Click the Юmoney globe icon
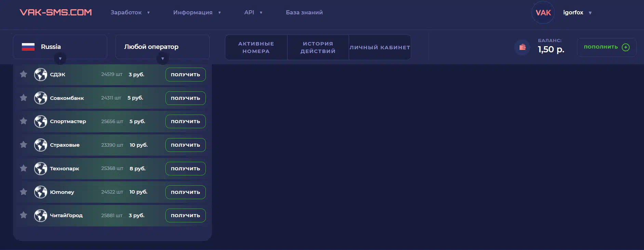This screenshot has width=644, height=250. click(41, 192)
